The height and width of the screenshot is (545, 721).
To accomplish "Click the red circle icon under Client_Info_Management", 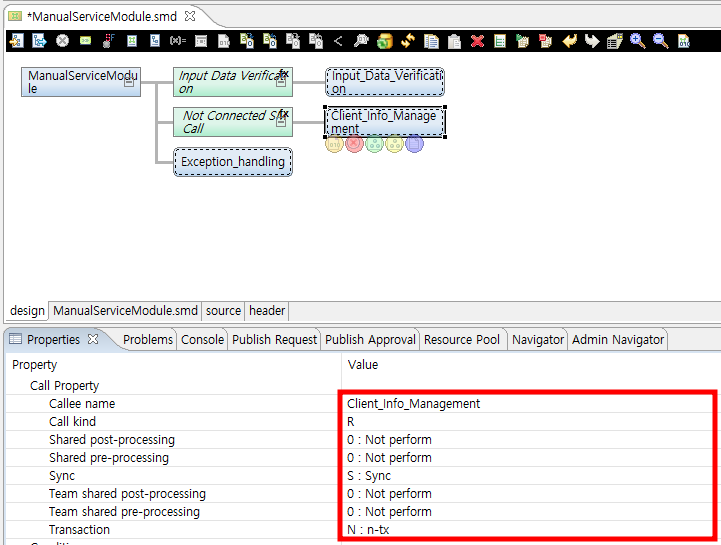I will tap(354, 144).
